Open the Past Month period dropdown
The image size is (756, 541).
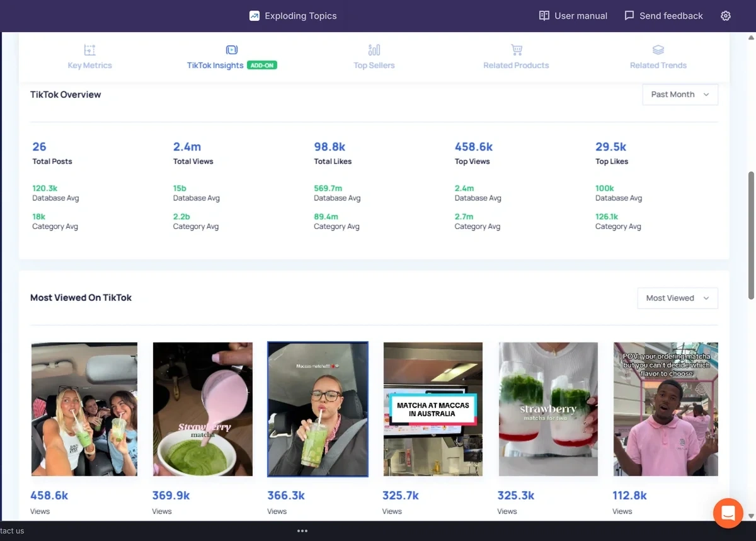coord(680,94)
